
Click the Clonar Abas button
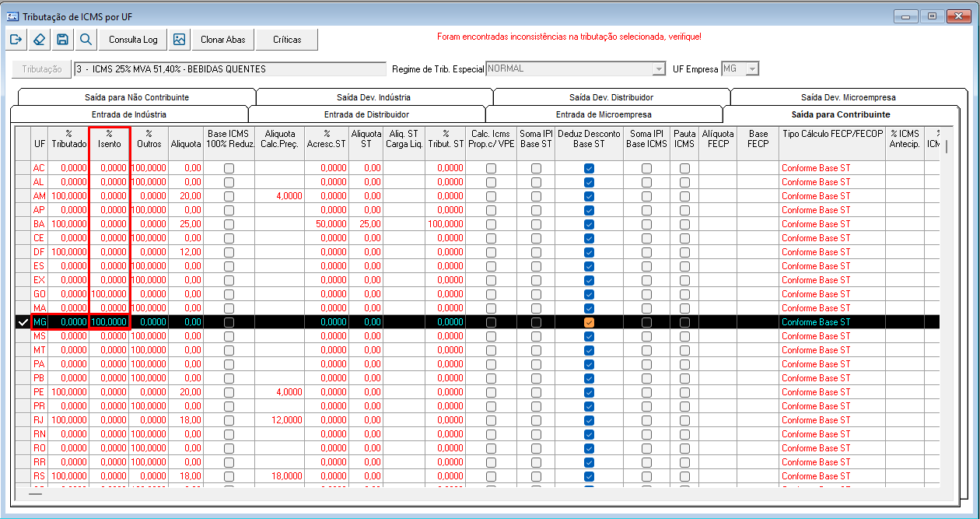[x=223, y=40]
